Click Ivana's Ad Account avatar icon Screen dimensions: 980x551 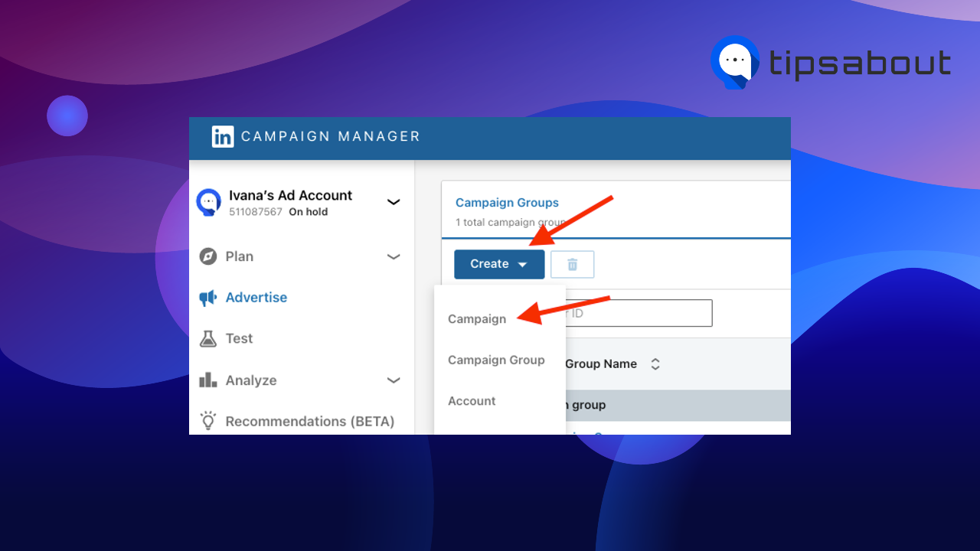tap(208, 202)
